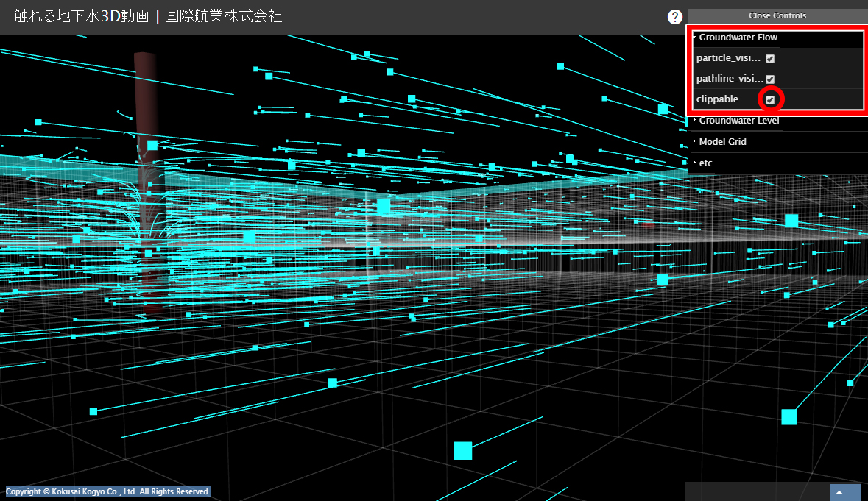Click the page title '触れる地下水3D動画'
Screen dimensions: 868x501
point(82,16)
